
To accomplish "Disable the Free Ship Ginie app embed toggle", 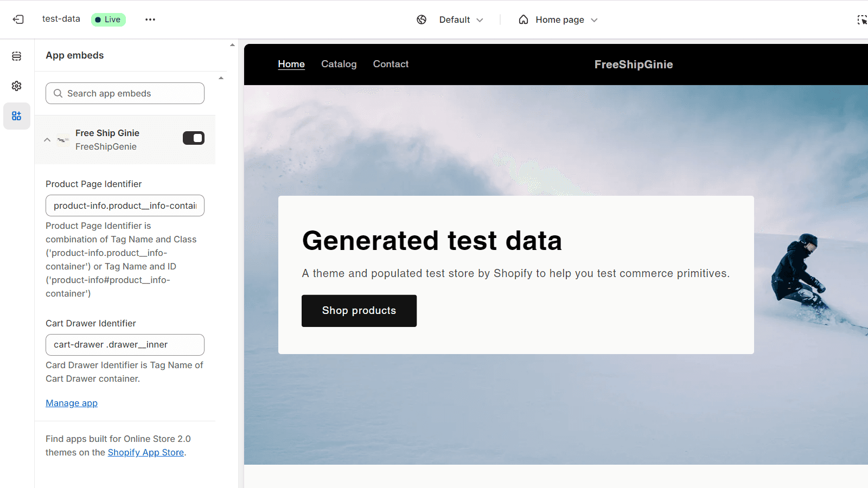I will coord(193,138).
